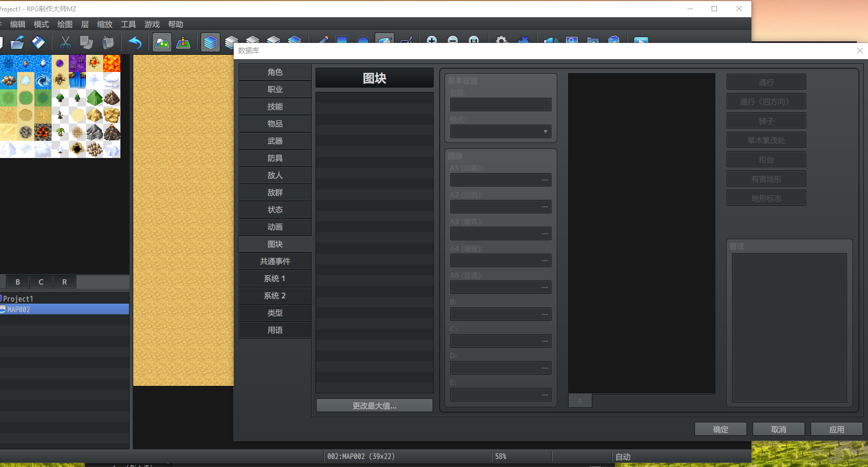Open the B image picker ellipsis
The image size is (868, 467).
tap(545, 314)
